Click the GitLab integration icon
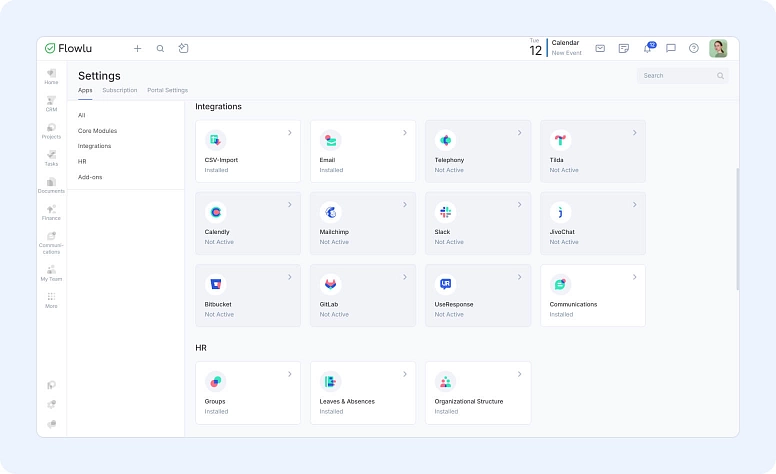Screen dimensions: 776x474 pos(330,284)
